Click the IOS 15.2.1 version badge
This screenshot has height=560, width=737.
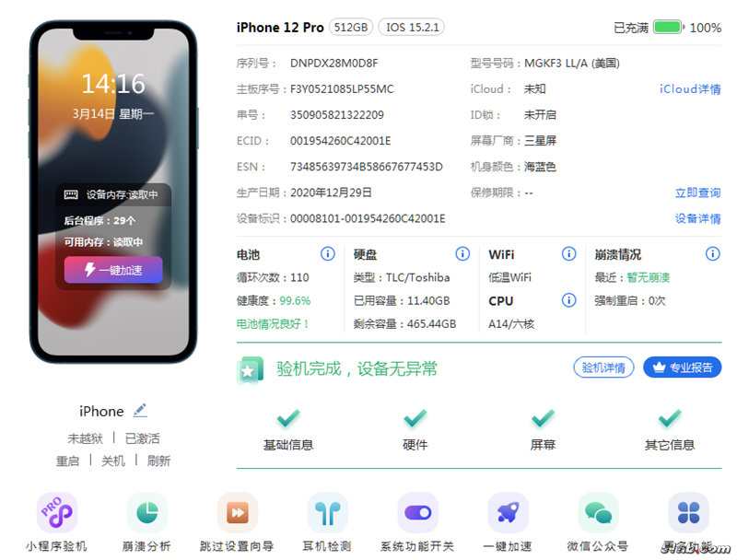[412, 28]
